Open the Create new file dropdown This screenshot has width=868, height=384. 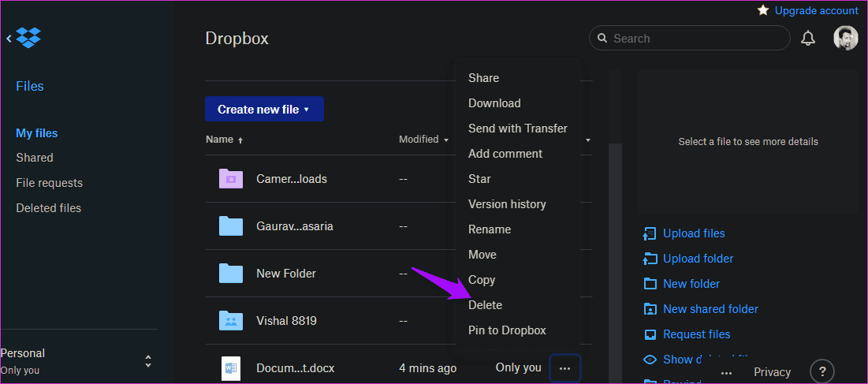264,109
